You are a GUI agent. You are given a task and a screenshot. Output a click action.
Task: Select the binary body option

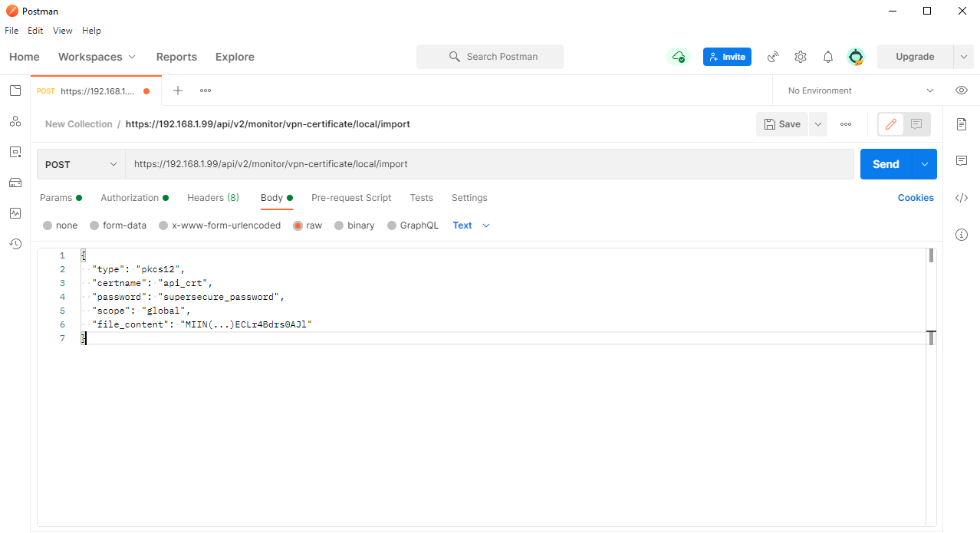(x=354, y=225)
